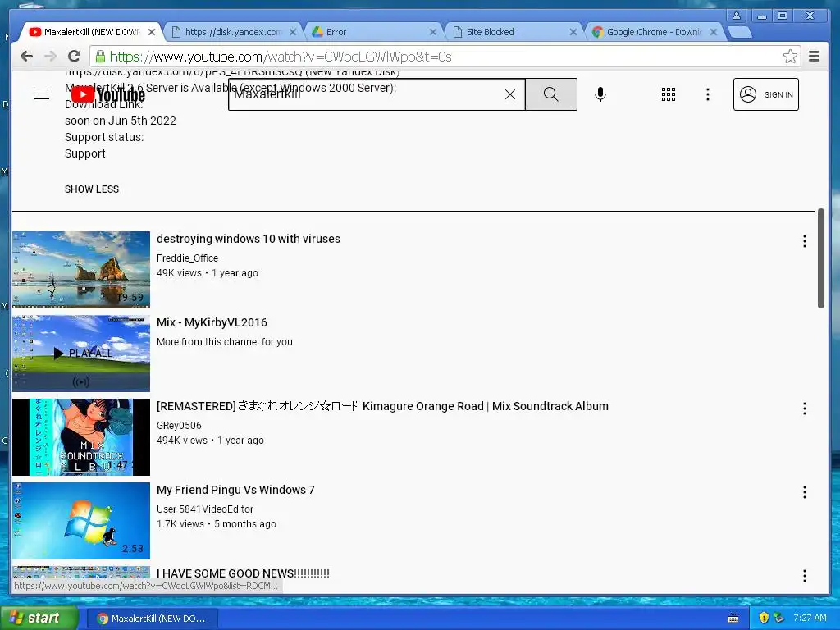Play all from the MyKirbyVL2016 mix thumbnail
This screenshot has width=840, height=630.
[x=81, y=353]
